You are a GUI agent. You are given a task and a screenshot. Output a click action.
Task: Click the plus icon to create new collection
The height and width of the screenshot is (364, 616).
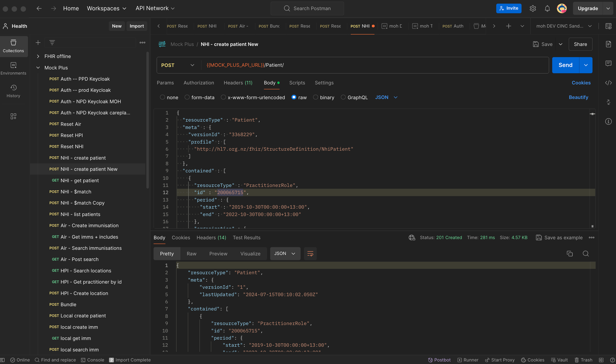38,43
